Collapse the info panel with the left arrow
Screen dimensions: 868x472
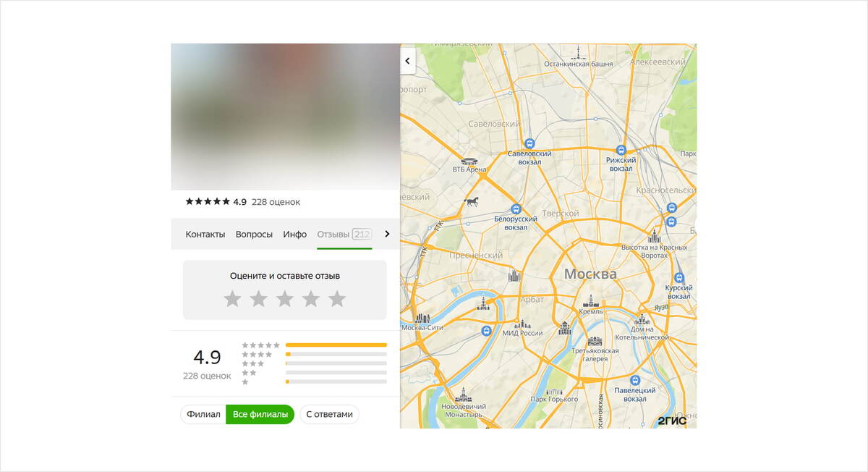[407, 61]
